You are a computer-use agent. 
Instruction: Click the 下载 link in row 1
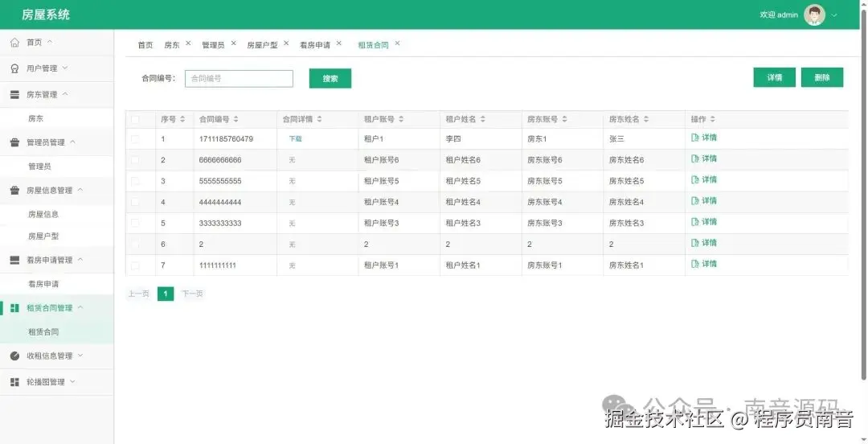295,139
